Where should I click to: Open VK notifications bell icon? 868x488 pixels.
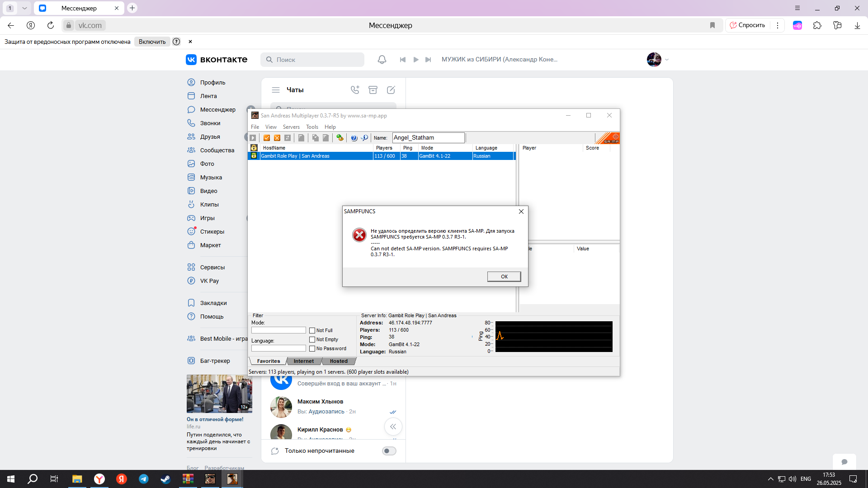(382, 60)
